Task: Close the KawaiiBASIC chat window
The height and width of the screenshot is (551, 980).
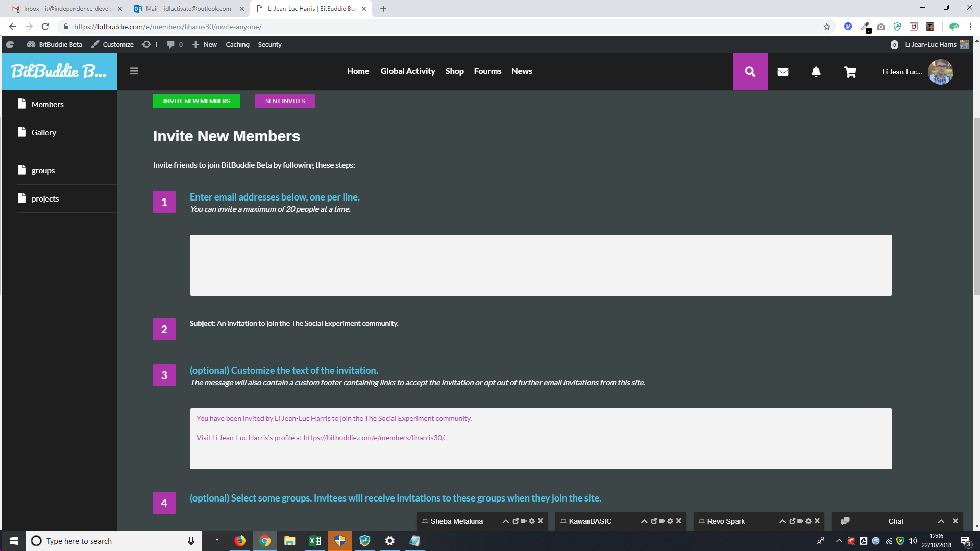Action: click(679, 521)
